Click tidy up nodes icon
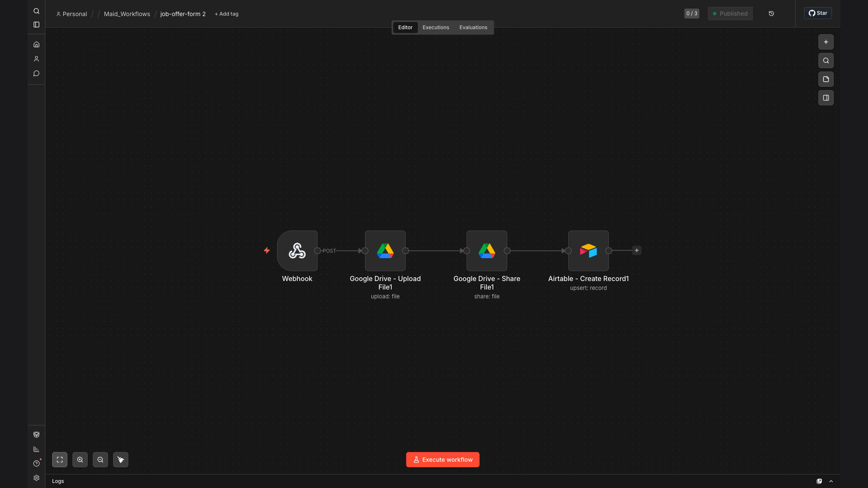The image size is (868, 488). (121, 460)
